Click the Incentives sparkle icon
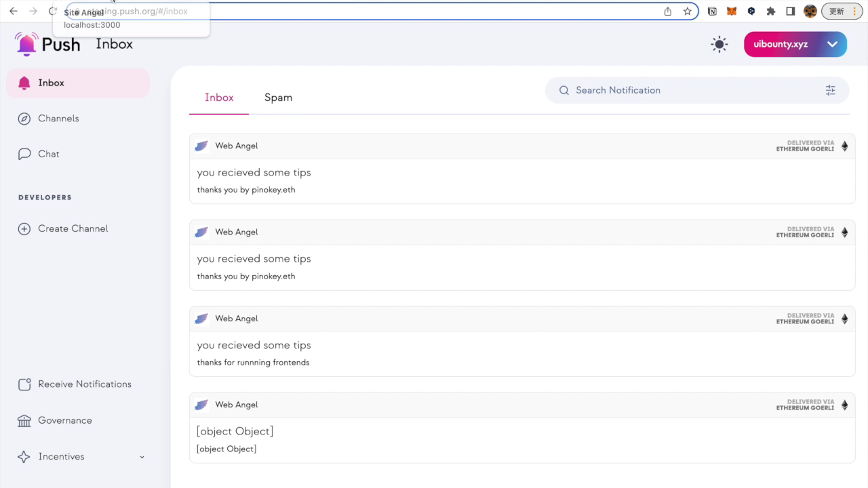Viewport: 868px width, 488px height. tap(24, 457)
